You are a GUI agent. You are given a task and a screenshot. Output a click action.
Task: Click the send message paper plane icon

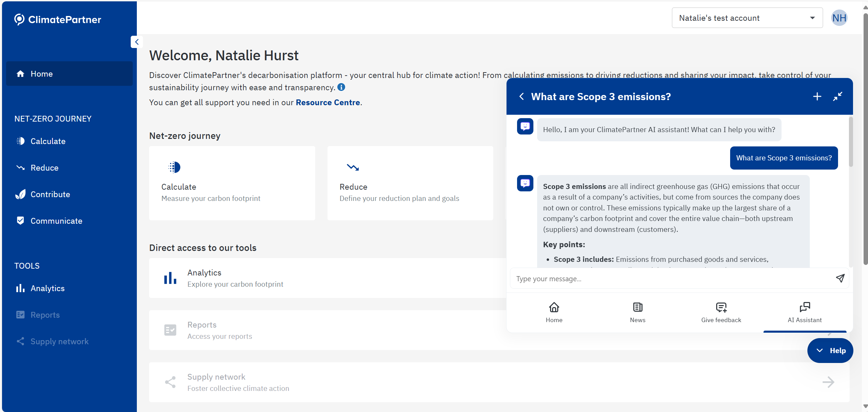tap(840, 278)
